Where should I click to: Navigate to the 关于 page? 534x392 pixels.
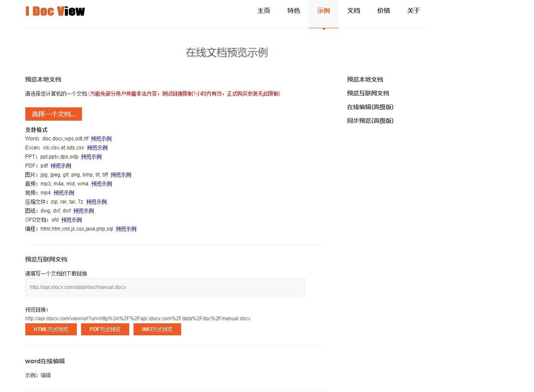413,11
